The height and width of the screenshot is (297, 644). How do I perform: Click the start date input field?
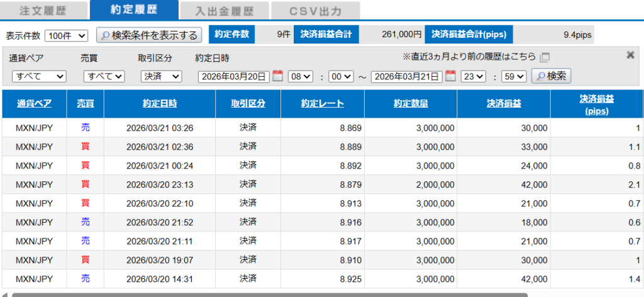[234, 77]
